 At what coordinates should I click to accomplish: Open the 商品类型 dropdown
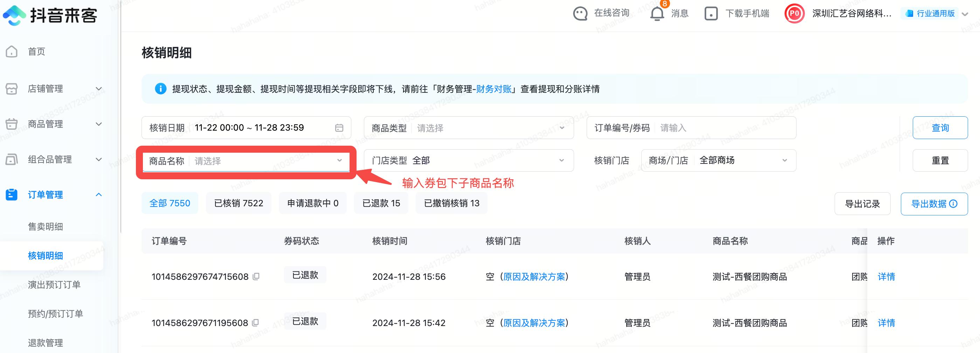(468, 128)
